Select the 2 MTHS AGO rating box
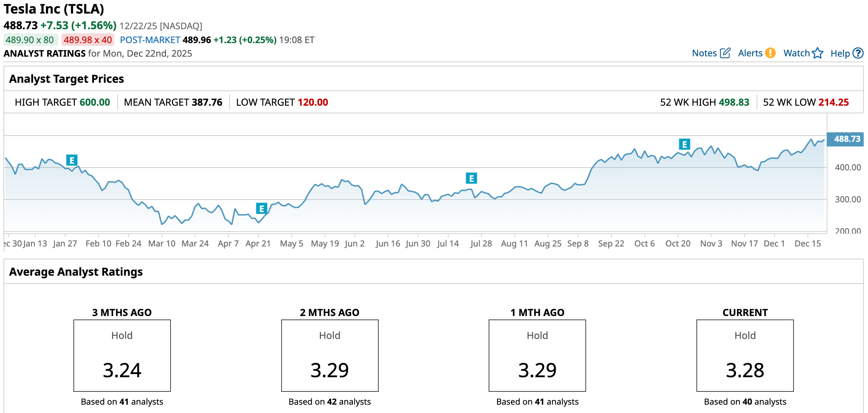 (330, 355)
